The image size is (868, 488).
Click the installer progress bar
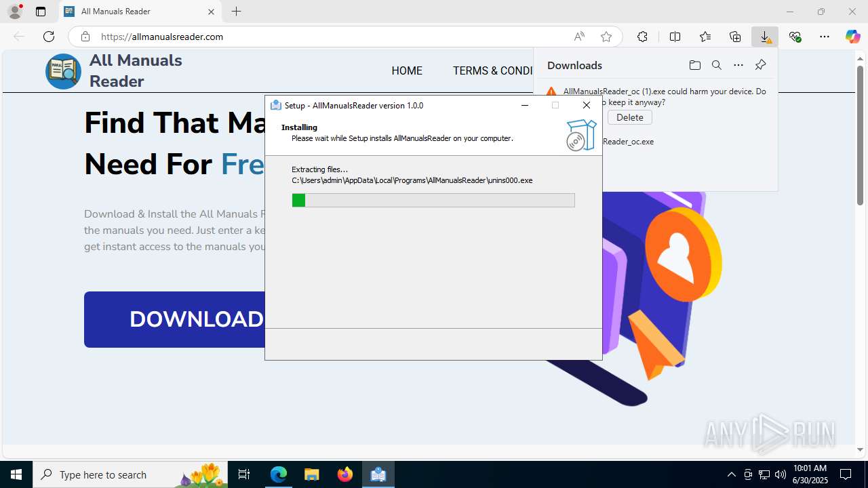click(433, 200)
